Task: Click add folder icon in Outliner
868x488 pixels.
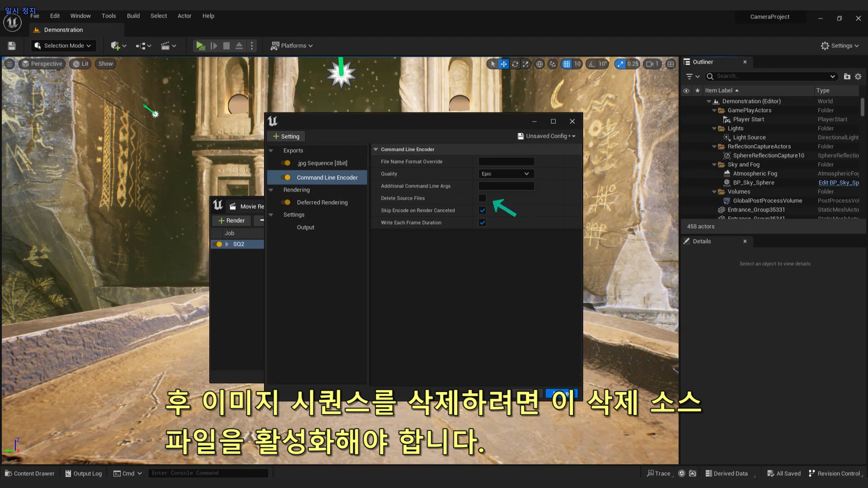Action: tap(847, 76)
